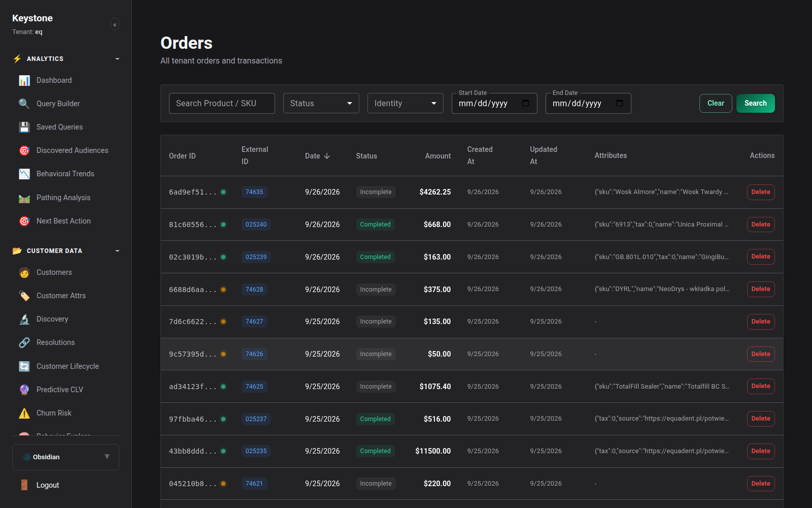This screenshot has width=812, height=508.
Task: Collapse the Customer Data section
Action: (x=117, y=251)
